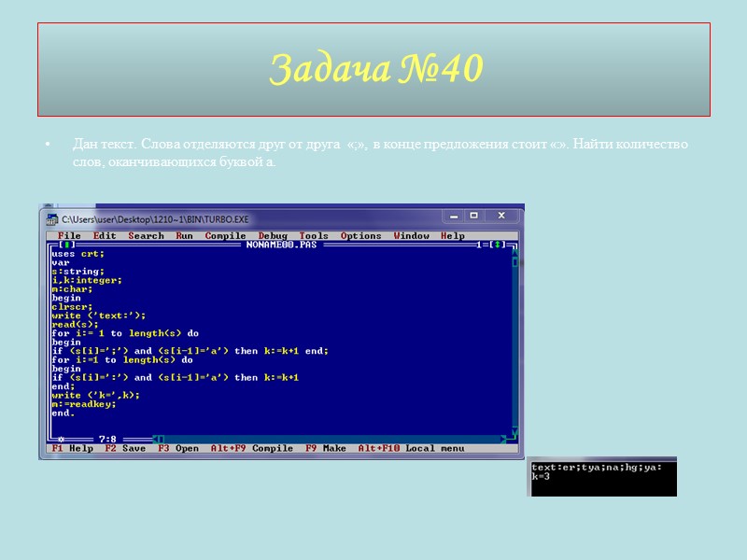Open the Options menu
The image size is (747, 560).
click(x=361, y=236)
